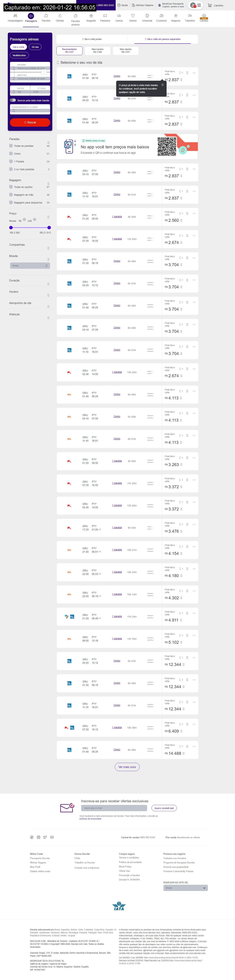
Task: Open the Carrinho shopping cart
Action: (x=210, y=5)
